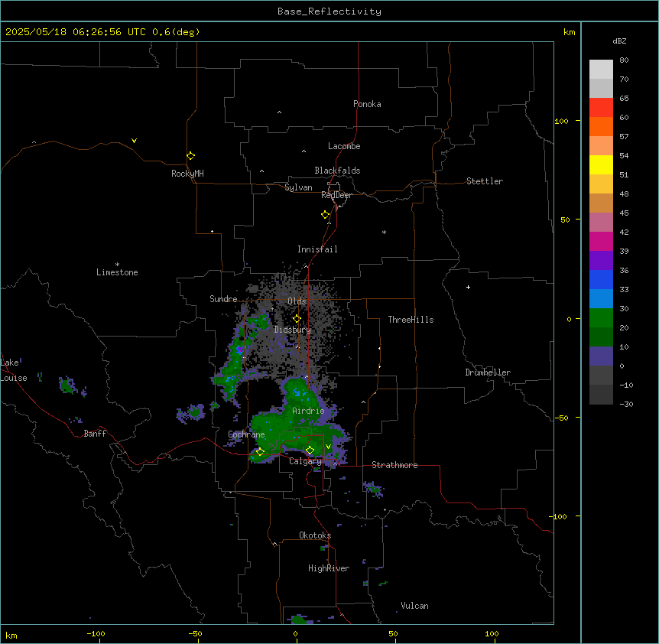The width and height of the screenshot is (659, 644).
Task: Click the Olds town label
Action: point(297,301)
